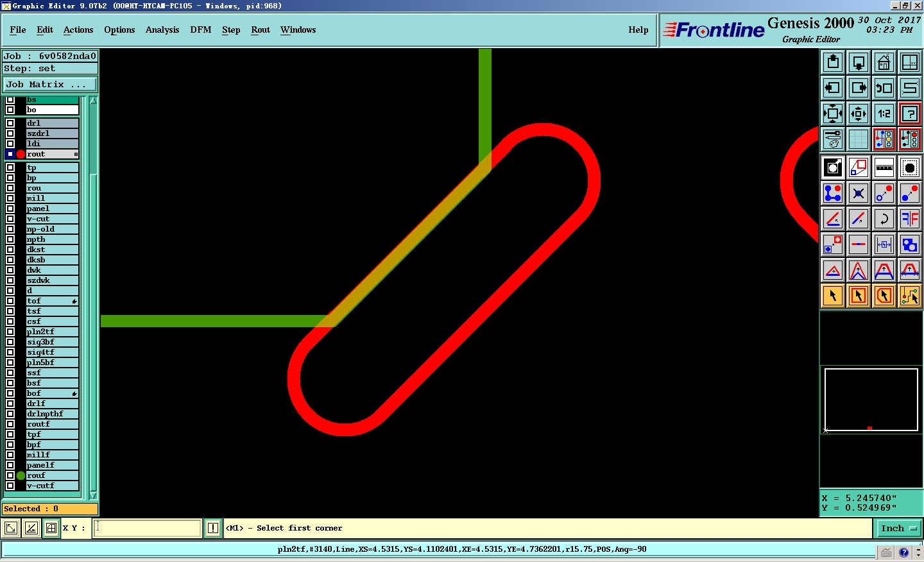Click the feature filter popup icon

point(833,167)
